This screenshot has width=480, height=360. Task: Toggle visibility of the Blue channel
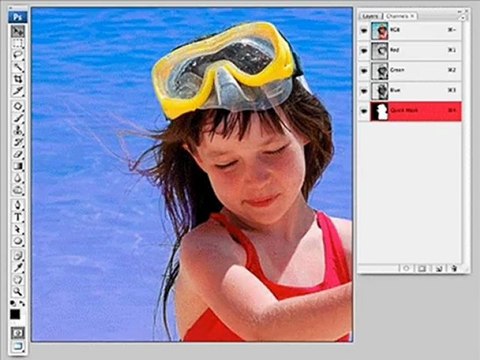[x=364, y=91]
